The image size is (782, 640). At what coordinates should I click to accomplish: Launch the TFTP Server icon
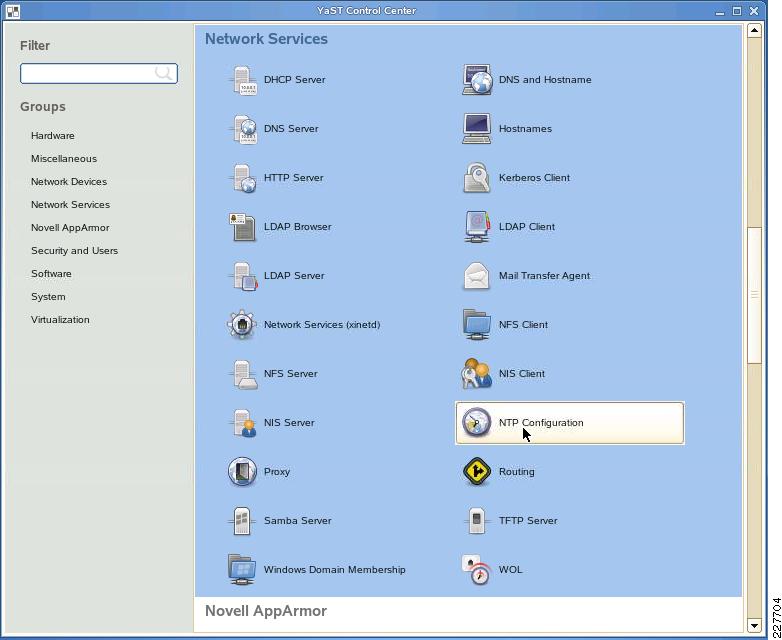pos(477,520)
